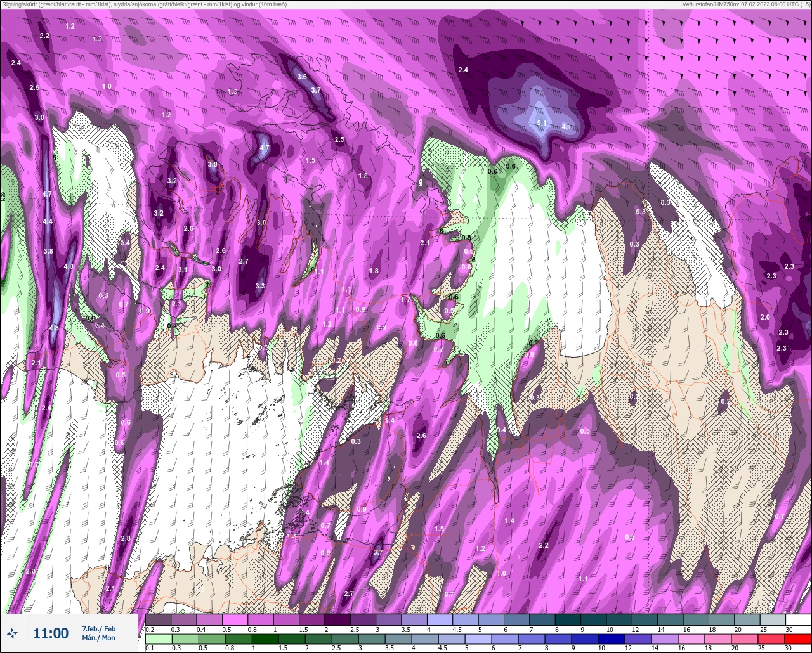Click the Veðurstofan logo icon beside 11:00

(13, 633)
